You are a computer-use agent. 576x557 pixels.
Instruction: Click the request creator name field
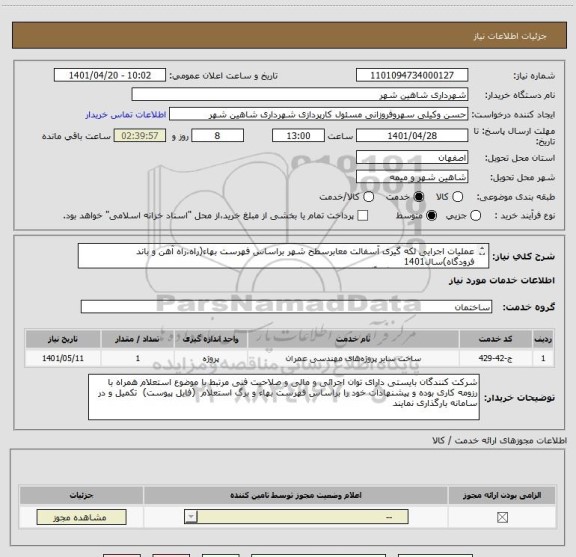pos(318,114)
